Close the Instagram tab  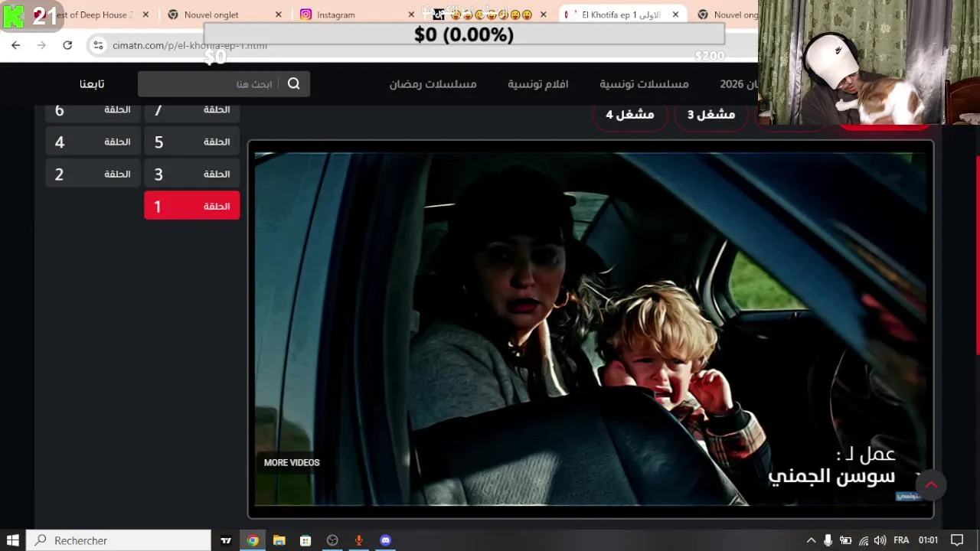tap(411, 15)
